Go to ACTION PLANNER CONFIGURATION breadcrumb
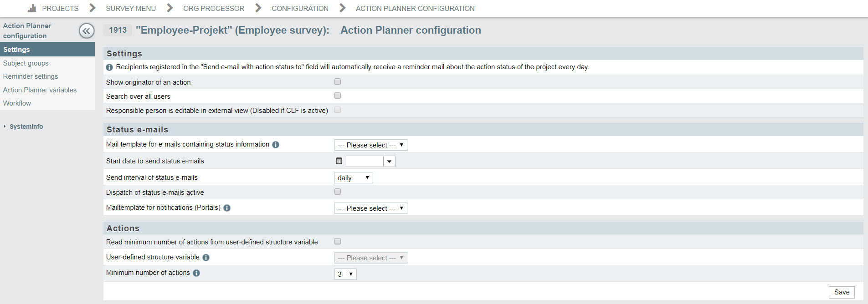Viewport: 868px width, 304px height. pos(415,9)
